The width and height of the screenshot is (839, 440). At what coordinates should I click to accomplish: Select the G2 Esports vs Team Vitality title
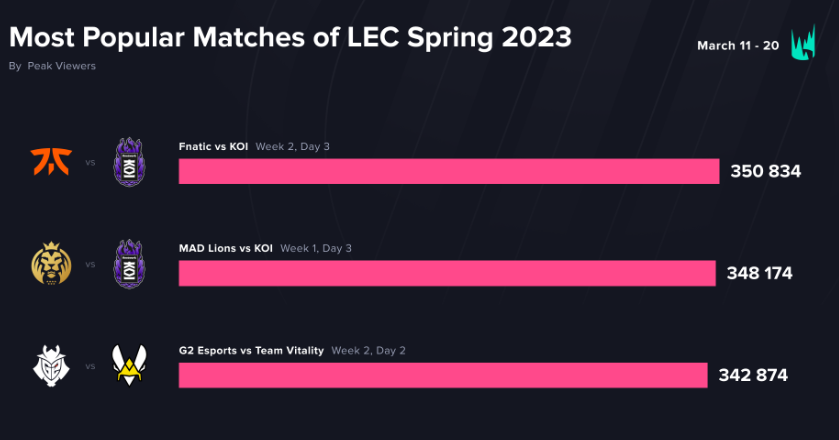(x=251, y=350)
